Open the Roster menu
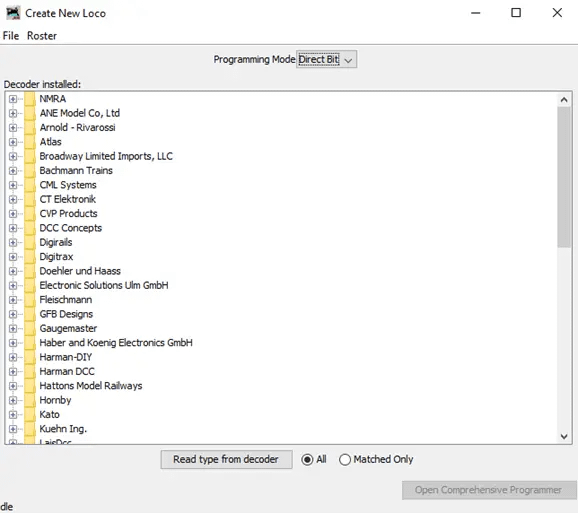The width and height of the screenshot is (578, 513). click(x=42, y=36)
